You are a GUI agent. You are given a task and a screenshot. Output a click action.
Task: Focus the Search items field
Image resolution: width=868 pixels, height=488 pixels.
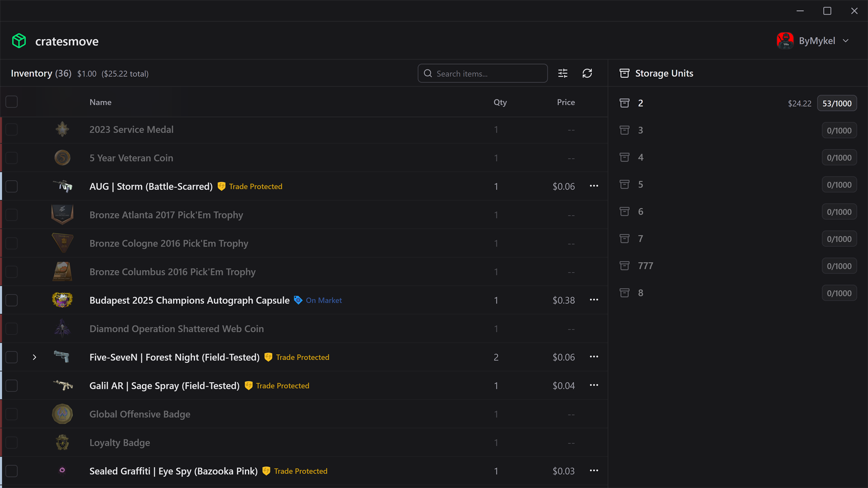click(482, 73)
